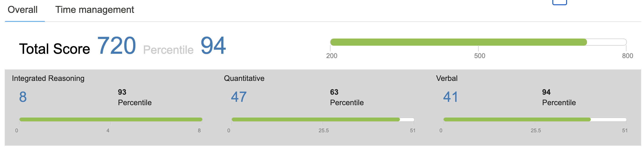The image size is (644, 148).
Task: Click the Total Score progress bar
Action: pos(478,42)
